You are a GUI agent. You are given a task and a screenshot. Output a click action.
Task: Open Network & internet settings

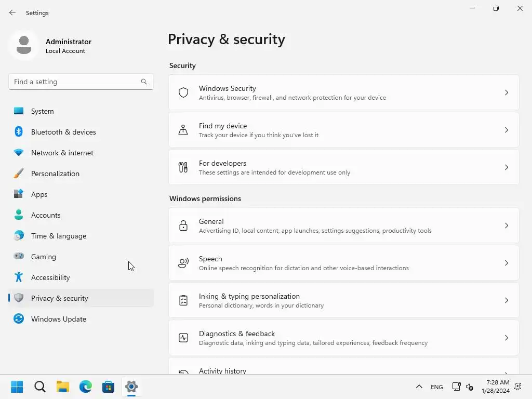[62, 153]
